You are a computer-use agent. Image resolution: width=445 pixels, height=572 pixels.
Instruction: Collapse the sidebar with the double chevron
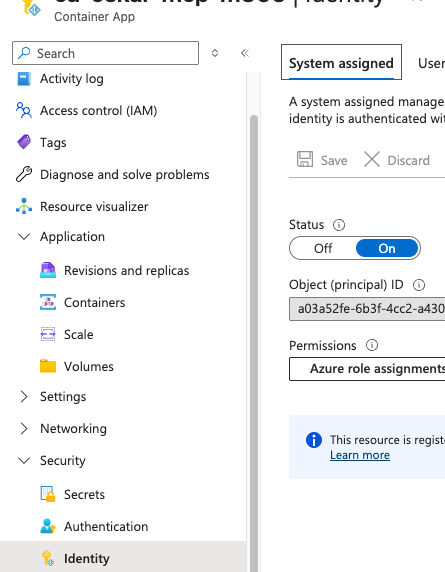tap(245, 53)
